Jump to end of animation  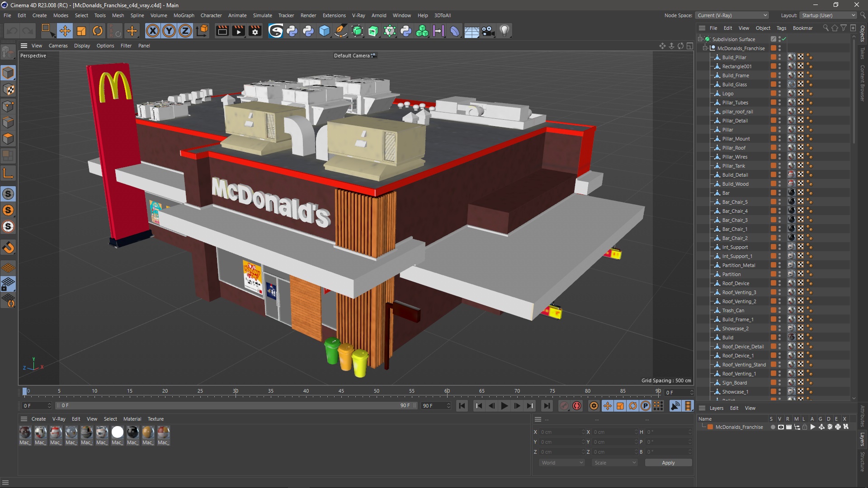547,406
